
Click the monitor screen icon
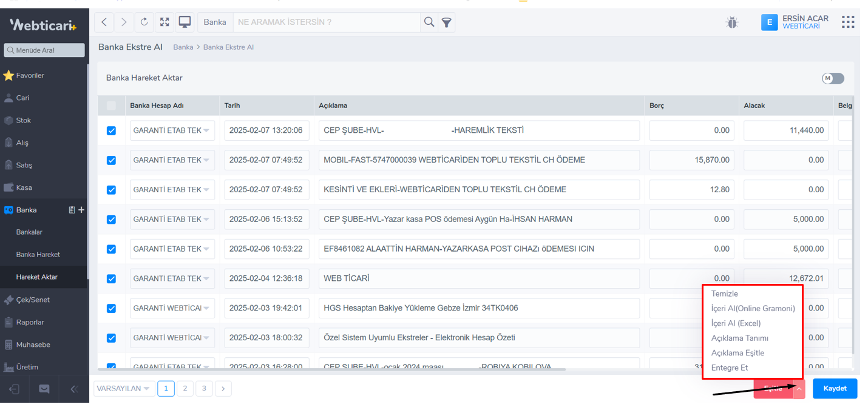[185, 22]
